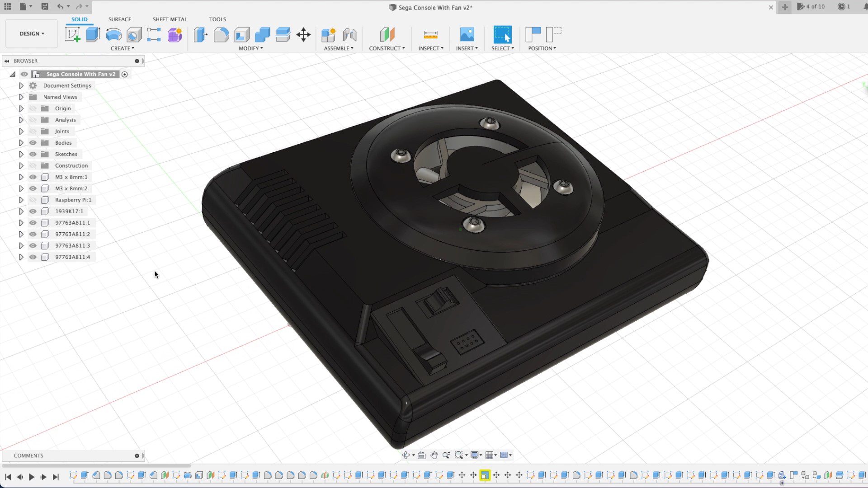
Task: Open the SHEET METAL tab
Action: (x=170, y=19)
